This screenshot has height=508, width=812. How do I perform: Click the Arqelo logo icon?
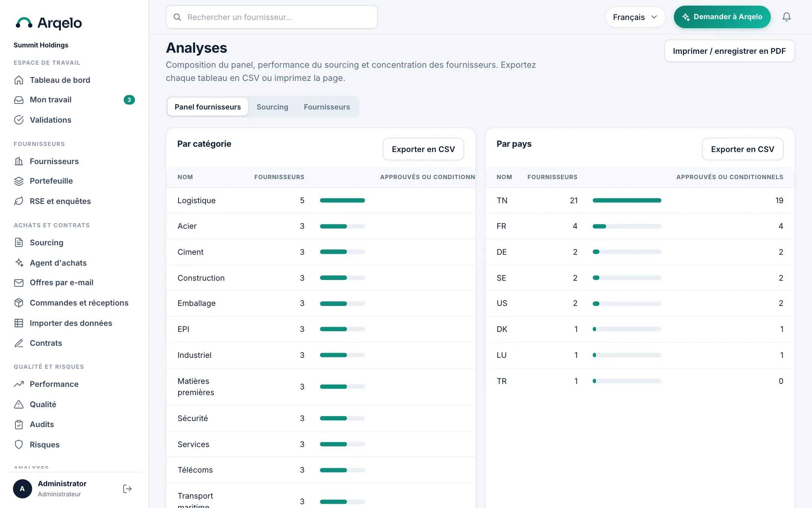[24, 23]
